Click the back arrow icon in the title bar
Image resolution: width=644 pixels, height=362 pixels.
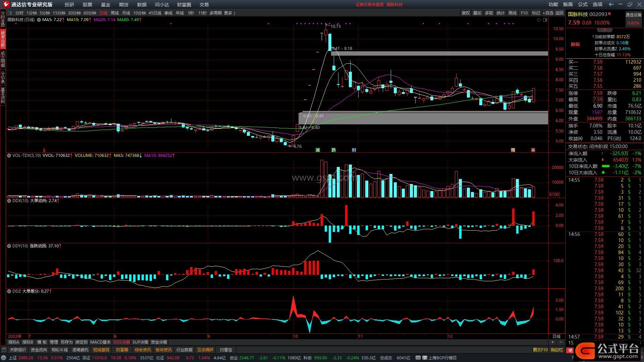611,4
